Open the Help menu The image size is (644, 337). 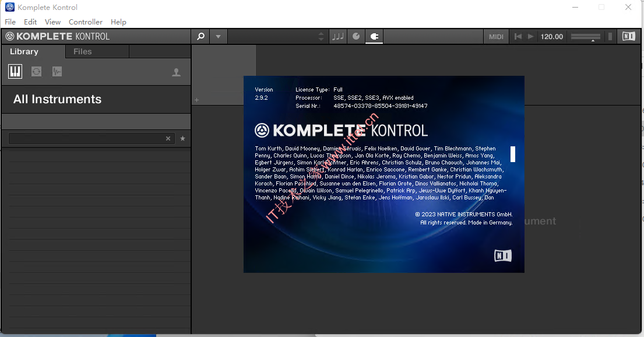tap(118, 22)
